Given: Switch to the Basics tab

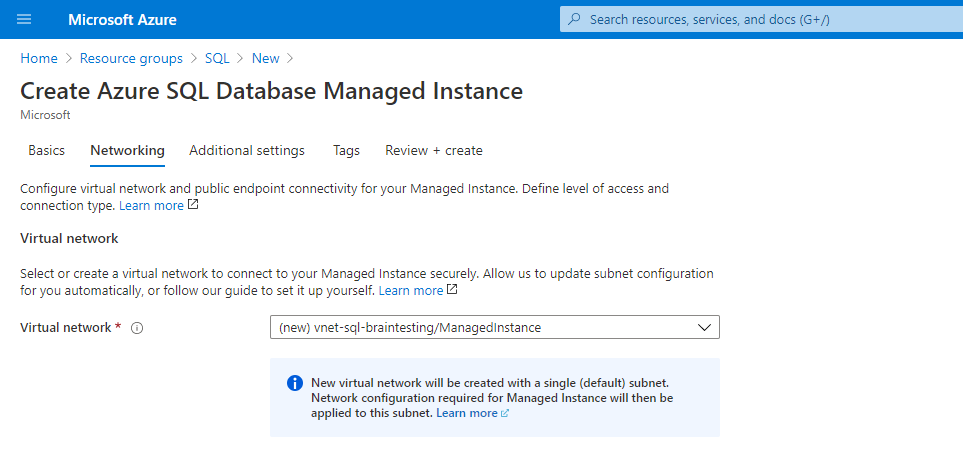Looking at the screenshot, I should 46,150.
